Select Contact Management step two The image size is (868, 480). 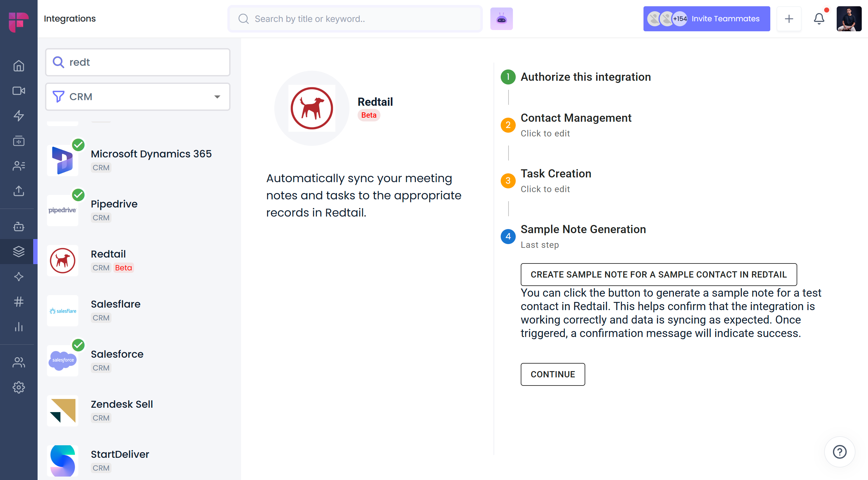coord(576,118)
